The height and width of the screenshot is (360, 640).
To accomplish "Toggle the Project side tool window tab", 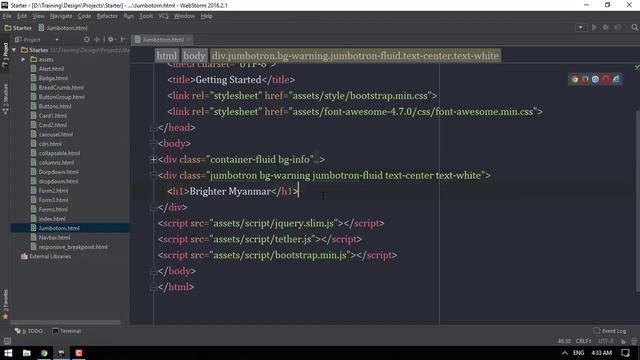I will pos(5,56).
